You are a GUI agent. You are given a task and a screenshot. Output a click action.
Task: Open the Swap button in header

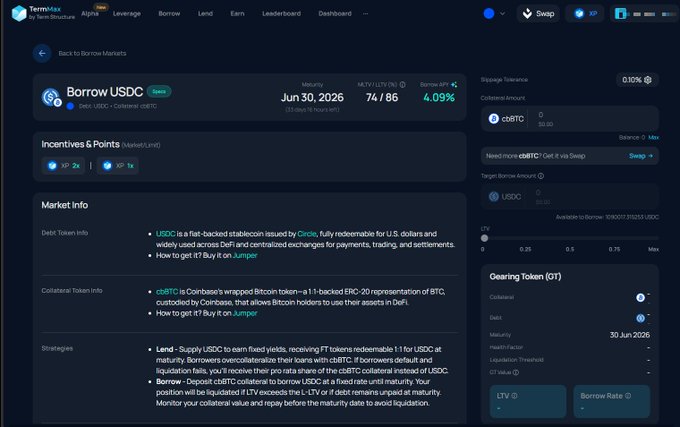[x=538, y=13]
